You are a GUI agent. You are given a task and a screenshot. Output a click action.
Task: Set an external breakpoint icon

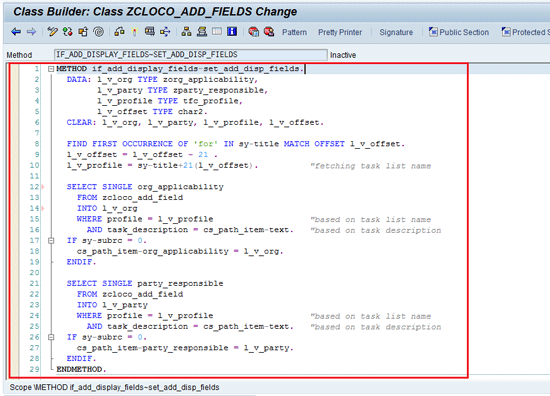pos(269,32)
